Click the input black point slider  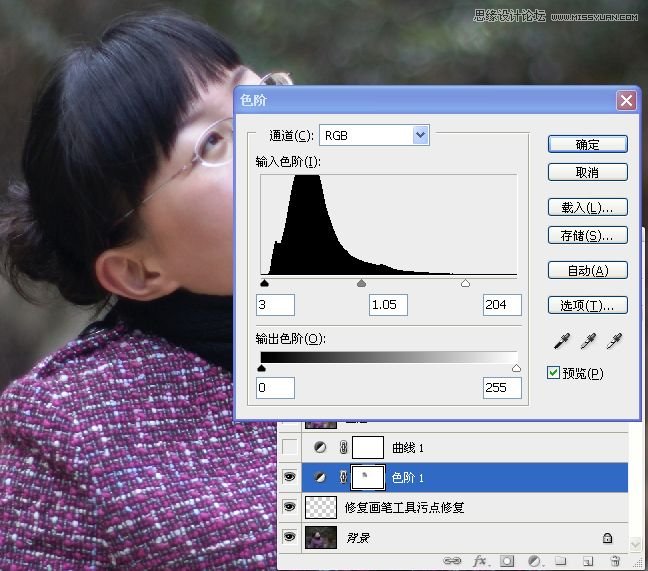[264, 283]
